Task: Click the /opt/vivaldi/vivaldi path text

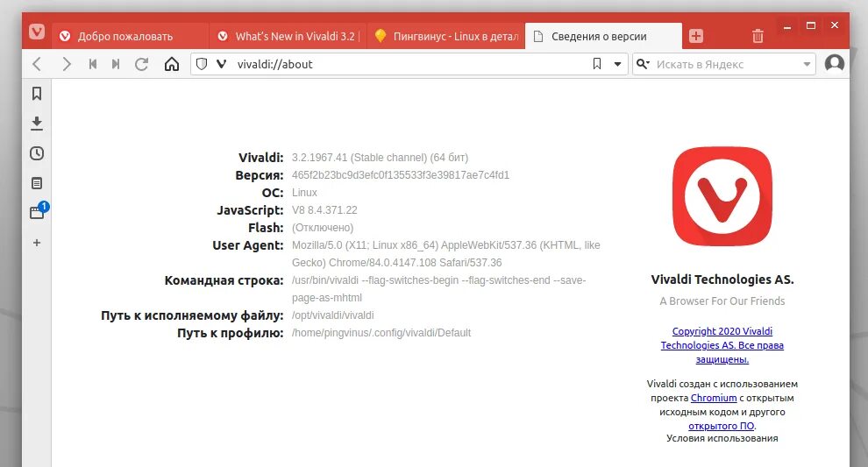Action: [x=332, y=315]
